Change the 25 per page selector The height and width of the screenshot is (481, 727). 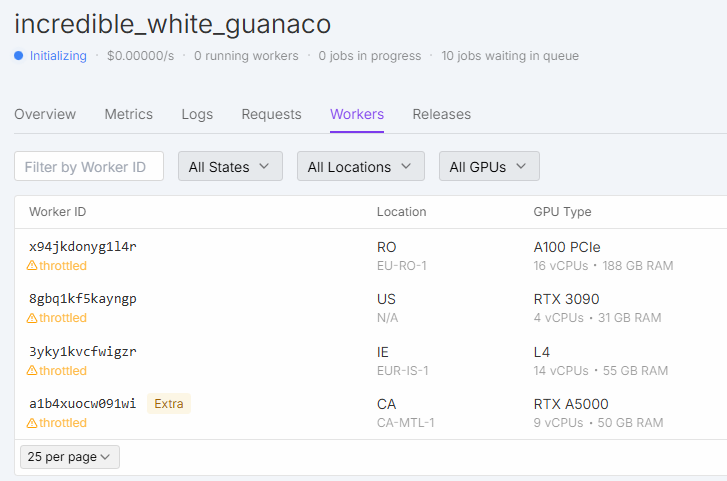coord(70,457)
